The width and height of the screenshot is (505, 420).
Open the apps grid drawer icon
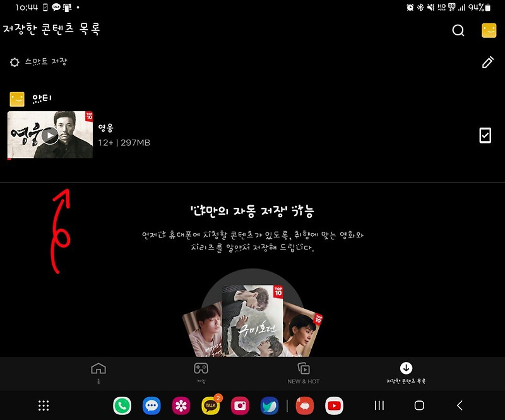[44, 405]
